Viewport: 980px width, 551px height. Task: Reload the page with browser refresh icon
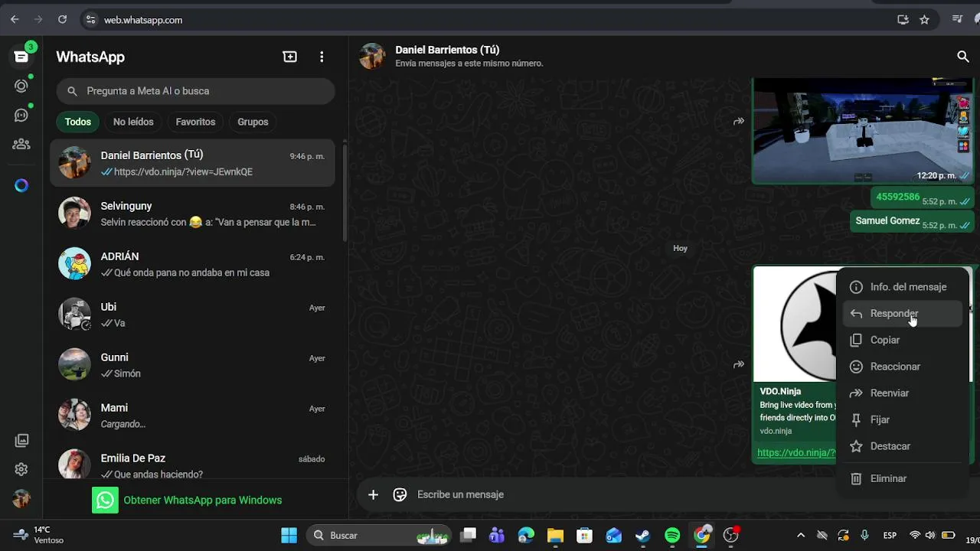pos(62,20)
